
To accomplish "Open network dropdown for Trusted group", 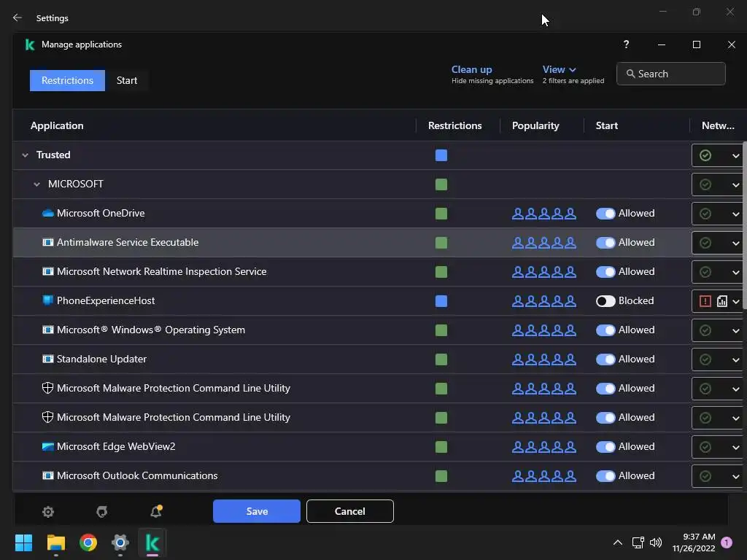I will pyautogui.click(x=735, y=156).
